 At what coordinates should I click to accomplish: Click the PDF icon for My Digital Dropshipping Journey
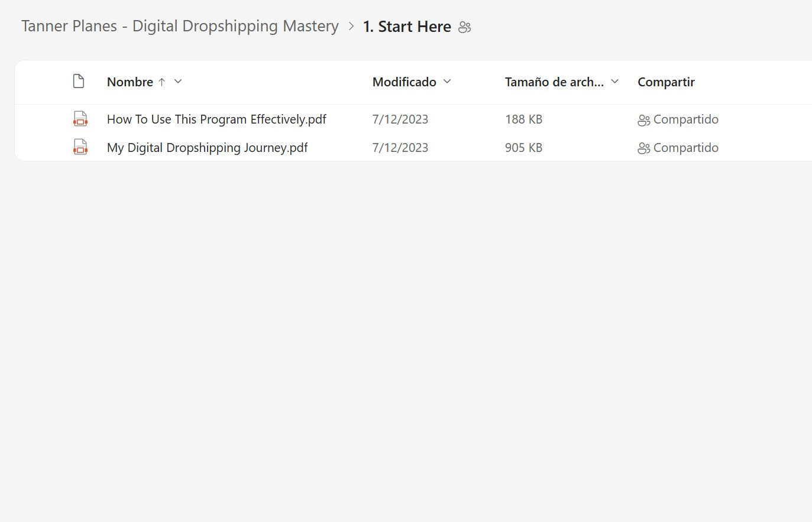tap(80, 147)
